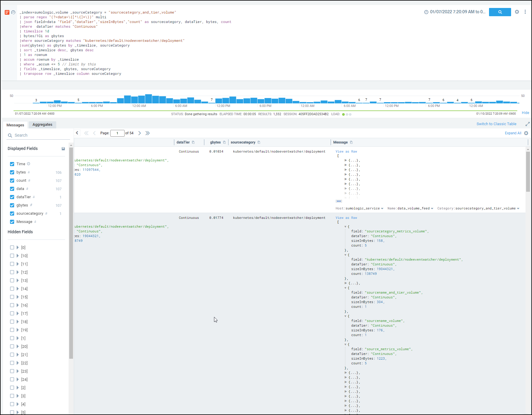
Task: Click the Search fields input
Action: [38, 135]
